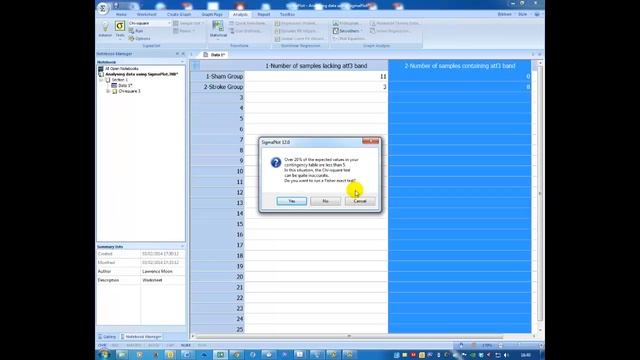Select the 1-Sham Group row header

tap(218, 76)
